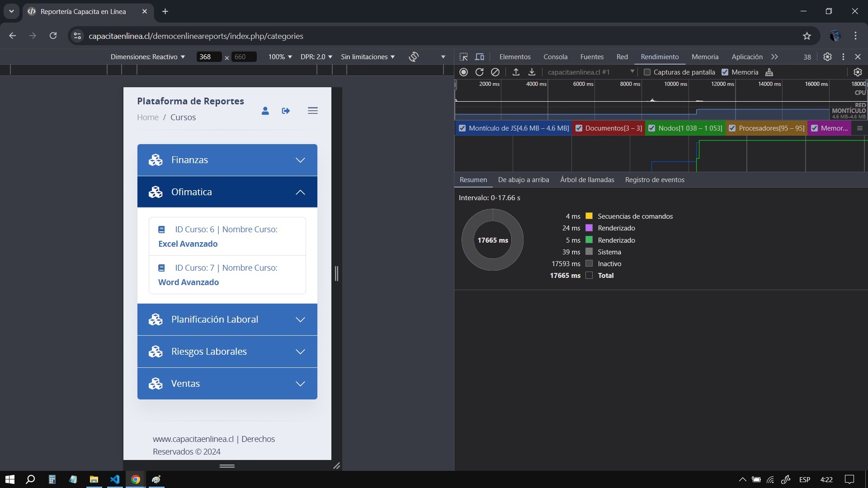Click the address bar URL
Screen dimensions: 868x488
coord(196,36)
